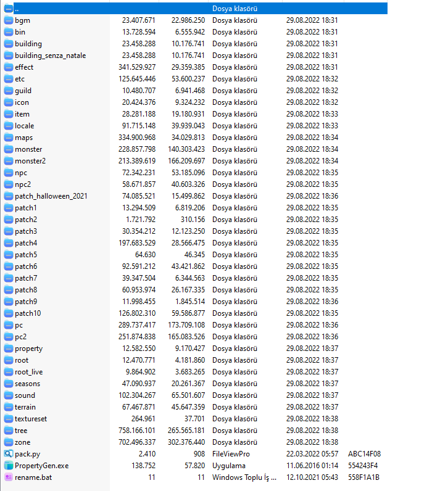448x491 pixels.
Task: Select the sound folder icon
Action: tap(9, 395)
